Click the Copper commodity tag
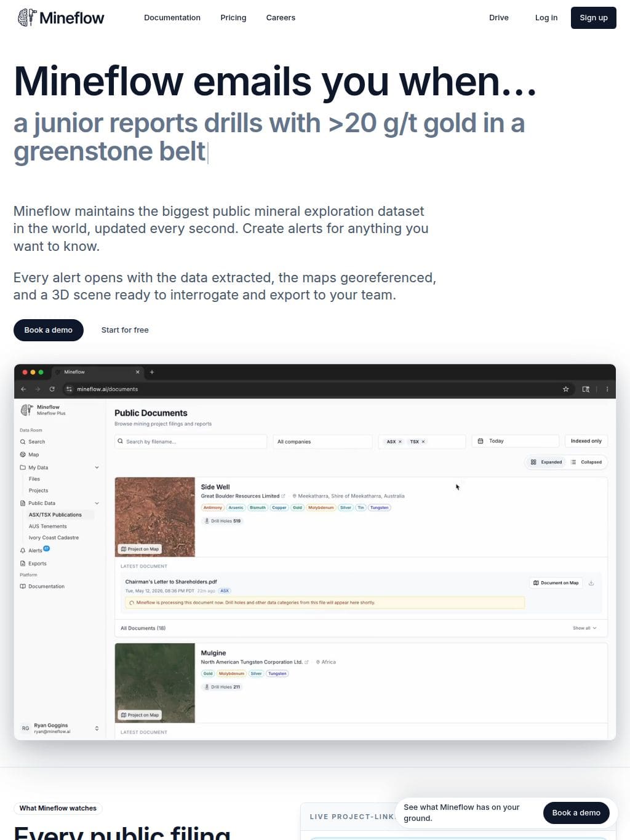630x840 pixels. pos(279,508)
